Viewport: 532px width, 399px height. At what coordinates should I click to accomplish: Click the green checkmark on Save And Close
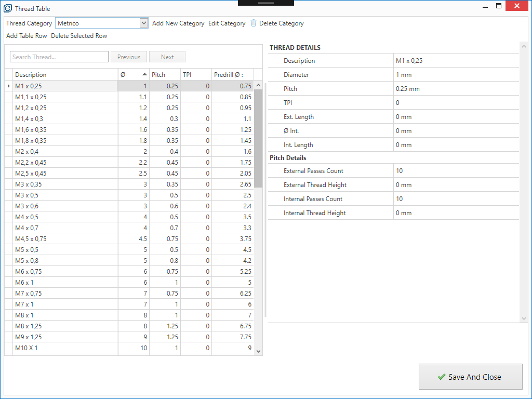[x=442, y=377]
